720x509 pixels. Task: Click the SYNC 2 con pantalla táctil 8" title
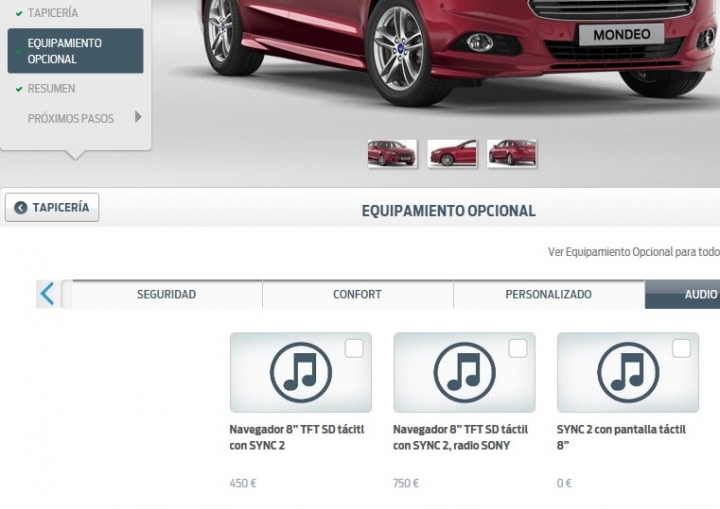[x=621, y=437]
